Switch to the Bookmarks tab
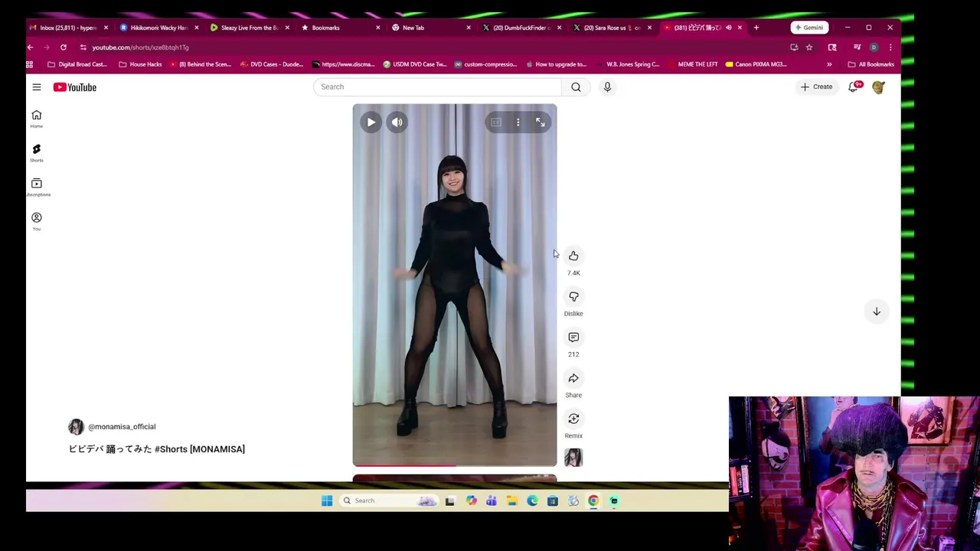 point(340,28)
